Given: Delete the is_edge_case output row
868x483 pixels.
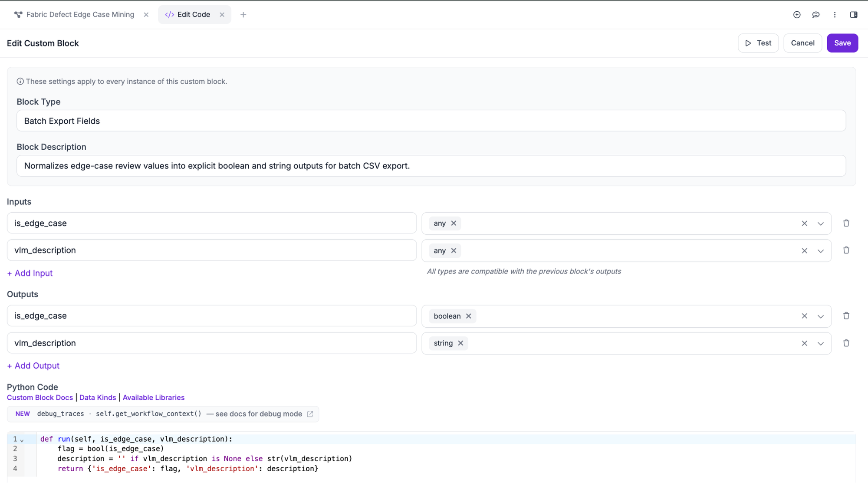Looking at the screenshot, I should (846, 316).
